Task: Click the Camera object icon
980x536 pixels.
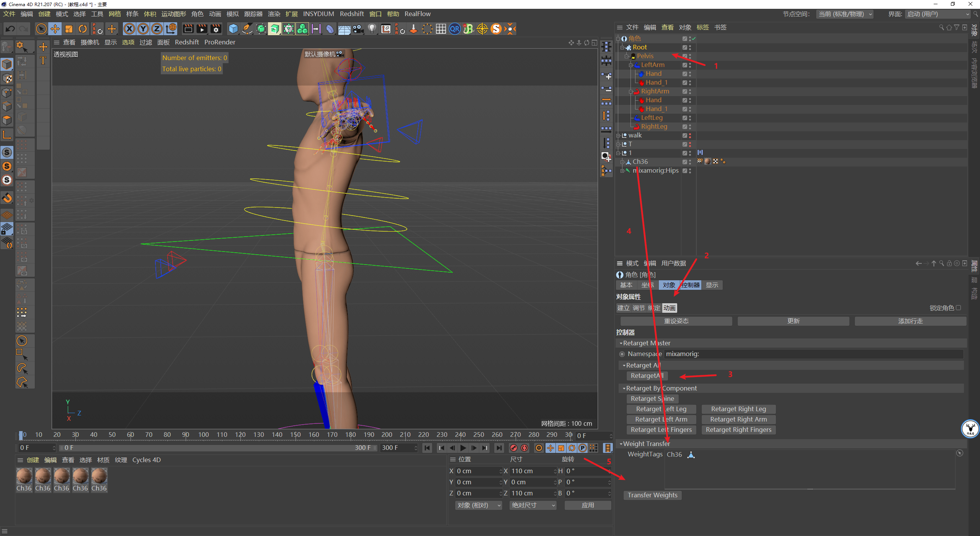Action: click(x=358, y=29)
